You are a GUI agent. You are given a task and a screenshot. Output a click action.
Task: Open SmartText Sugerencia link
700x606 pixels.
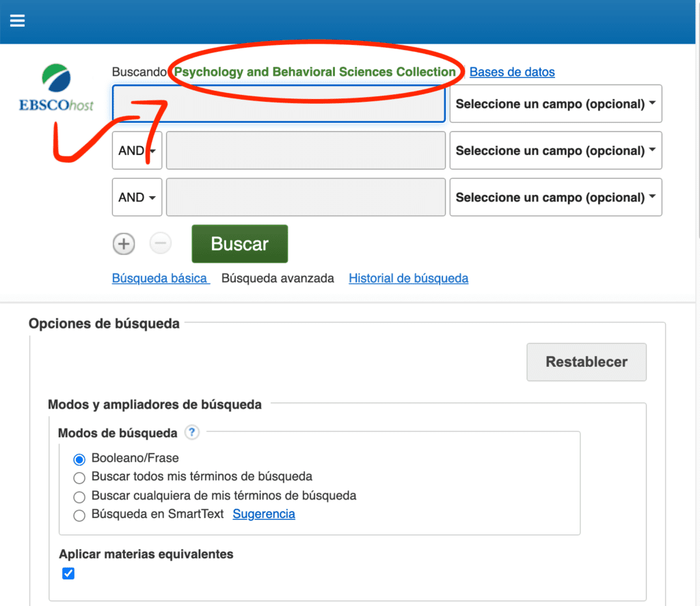264,514
